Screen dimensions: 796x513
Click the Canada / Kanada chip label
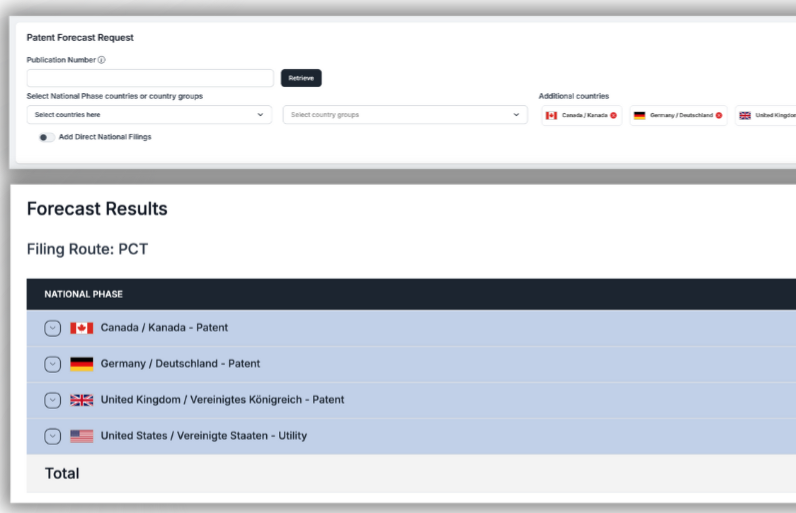click(584, 115)
